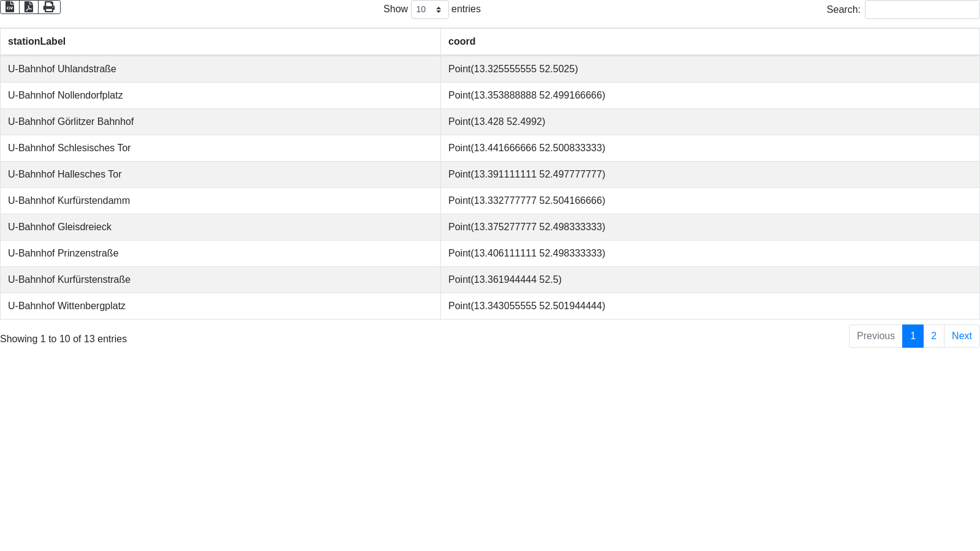Click the coordinates for U-Bahnhof Gleisdreieck
Screen dimensions: 980x551
pyautogui.click(x=526, y=227)
